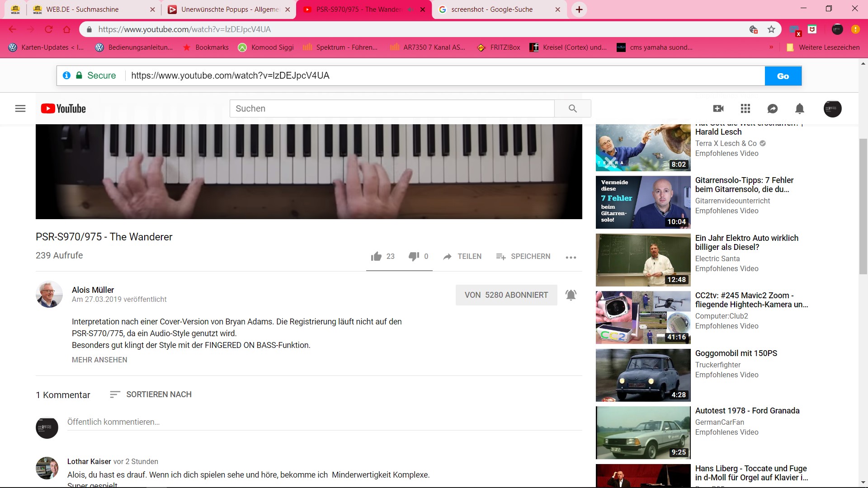Click the blue Go button
Screen dimensions: 868x488
coord(783,76)
